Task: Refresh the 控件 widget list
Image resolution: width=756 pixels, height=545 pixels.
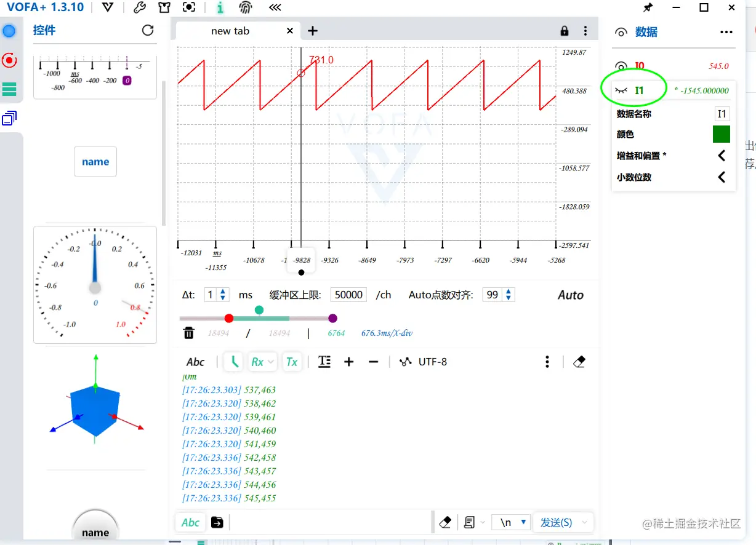Action: (x=148, y=30)
